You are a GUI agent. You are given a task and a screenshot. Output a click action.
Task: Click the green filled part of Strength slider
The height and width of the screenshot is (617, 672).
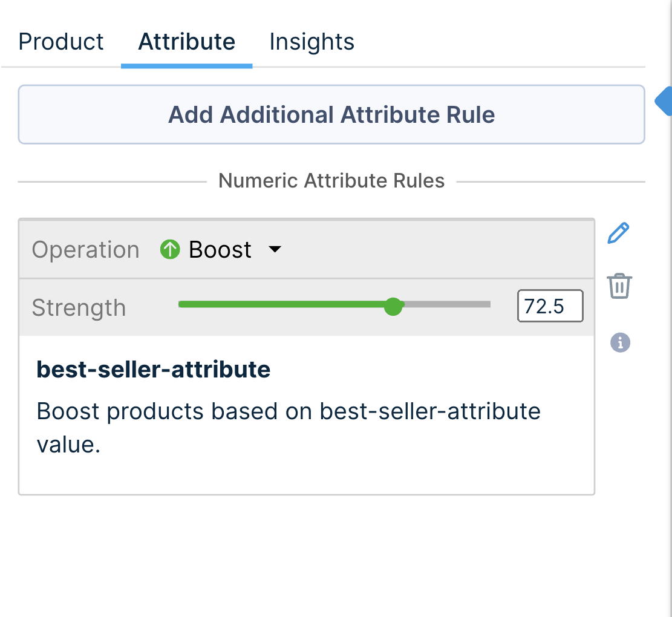point(284,305)
